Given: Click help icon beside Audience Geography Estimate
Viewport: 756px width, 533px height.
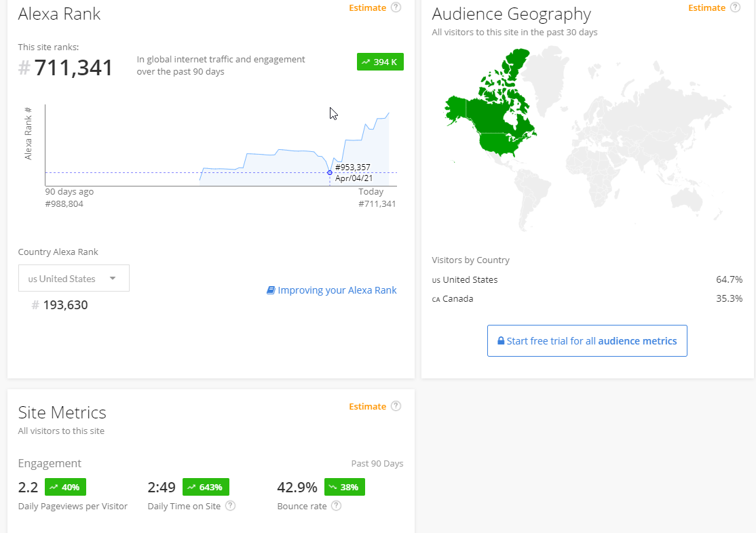Looking at the screenshot, I should coord(736,7).
